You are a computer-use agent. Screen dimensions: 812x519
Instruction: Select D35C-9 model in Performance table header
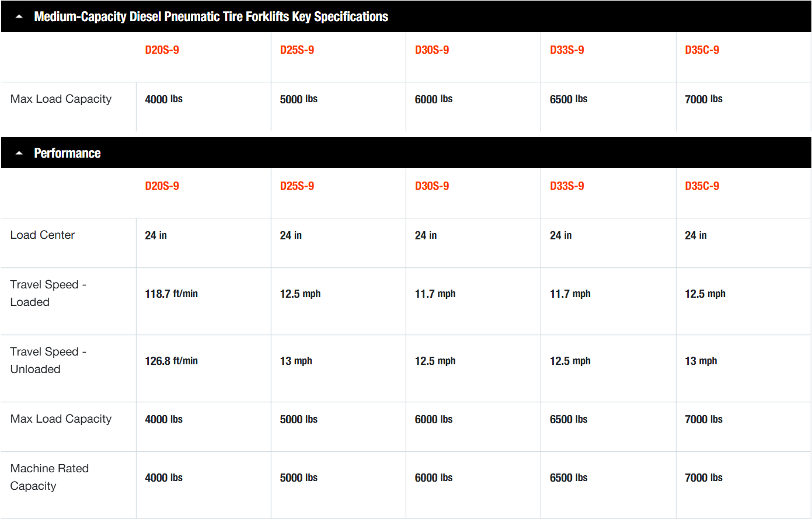click(702, 186)
